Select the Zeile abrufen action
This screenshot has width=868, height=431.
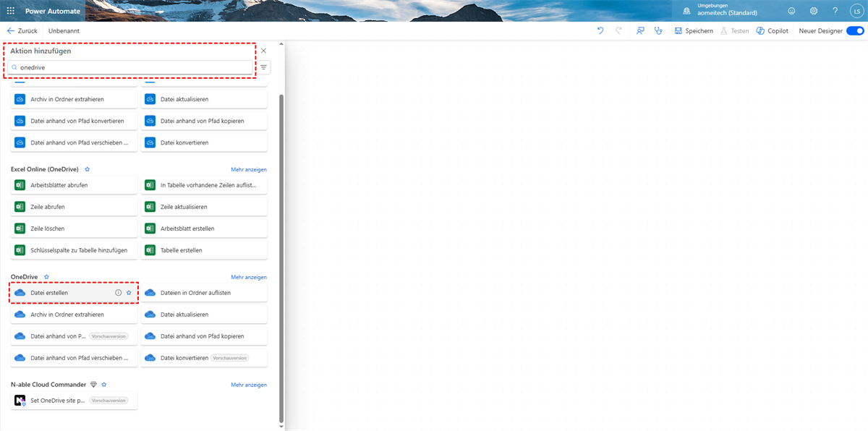[x=74, y=207]
